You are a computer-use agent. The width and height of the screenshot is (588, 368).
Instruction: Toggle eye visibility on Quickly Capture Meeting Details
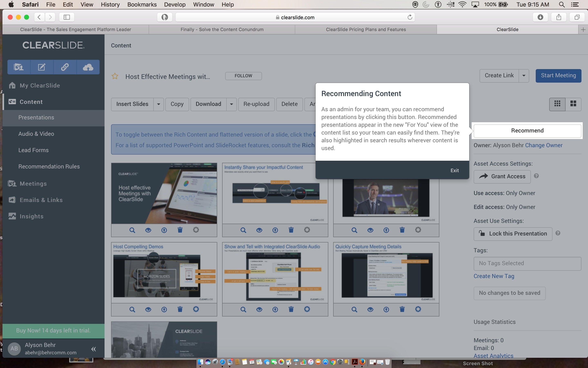[370, 309]
